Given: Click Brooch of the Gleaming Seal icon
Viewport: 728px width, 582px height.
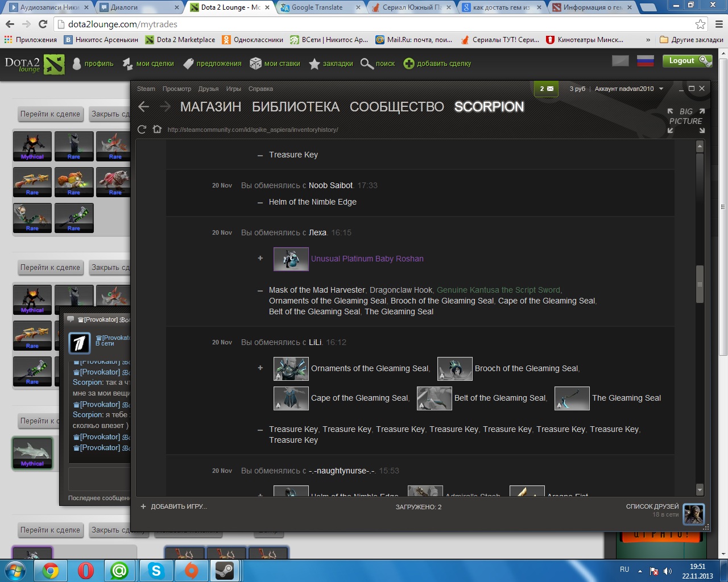Looking at the screenshot, I should click(x=455, y=369).
